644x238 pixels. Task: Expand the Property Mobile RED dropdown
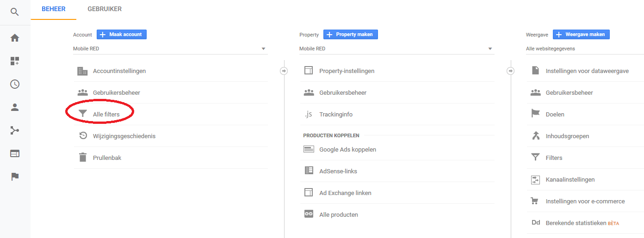point(396,49)
